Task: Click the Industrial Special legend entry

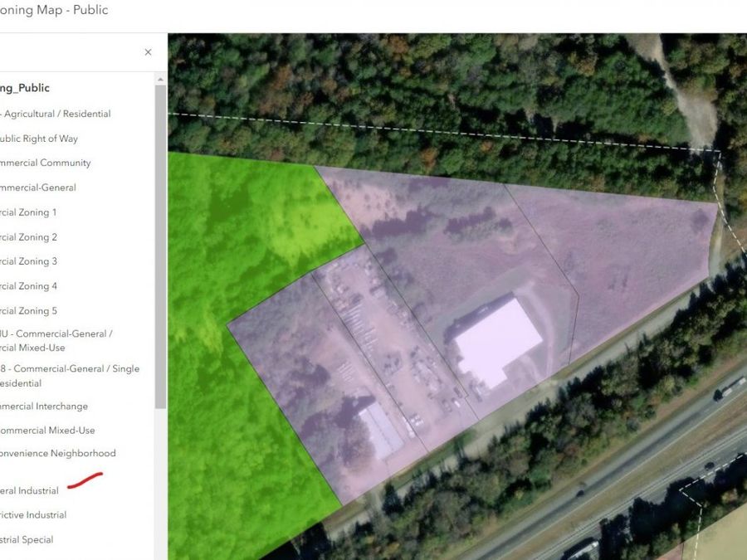Action: pos(27,540)
